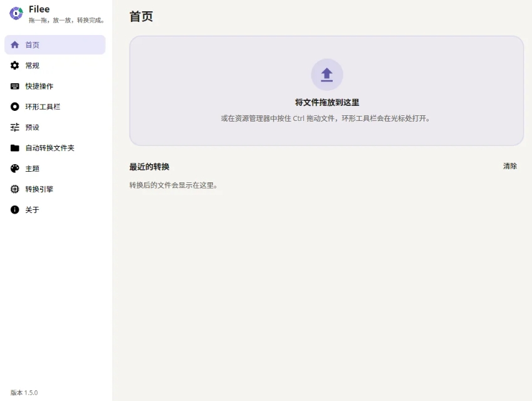Select the 预设 menu entry

coord(55,127)
